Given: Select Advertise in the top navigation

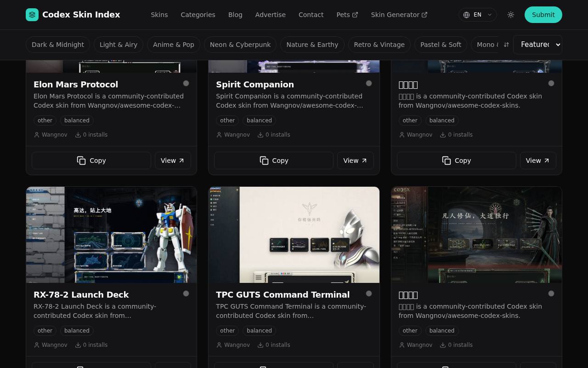Looking at the screenshot, I should point(271,15).
